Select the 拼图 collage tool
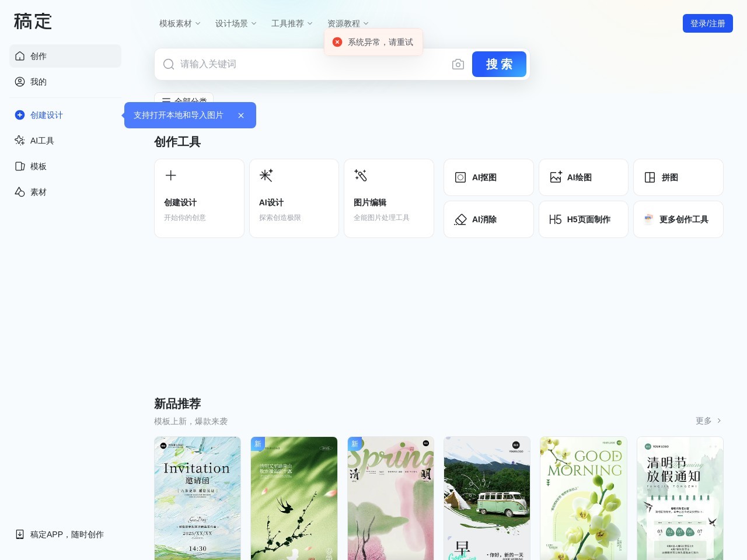747x560 pixels. (678, 177)
